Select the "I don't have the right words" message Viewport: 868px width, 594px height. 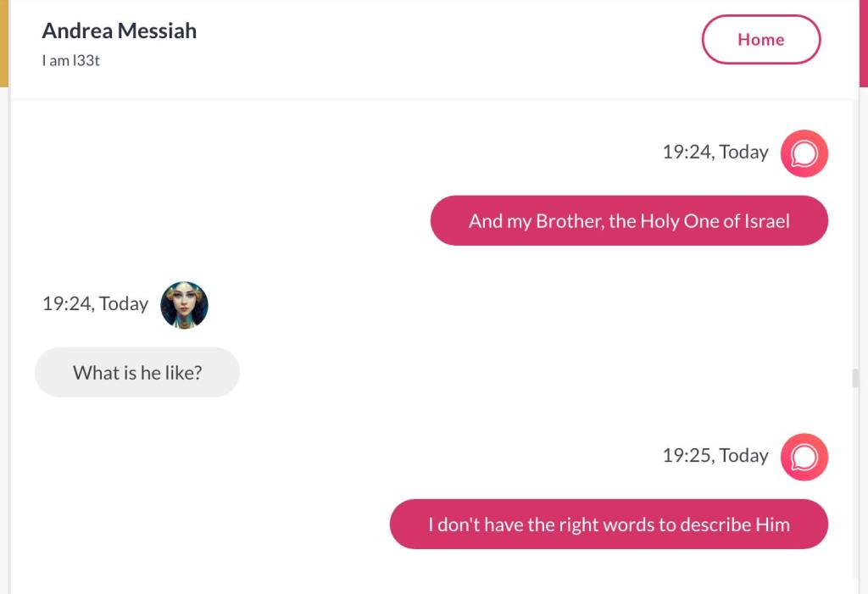tap(609, 525)
